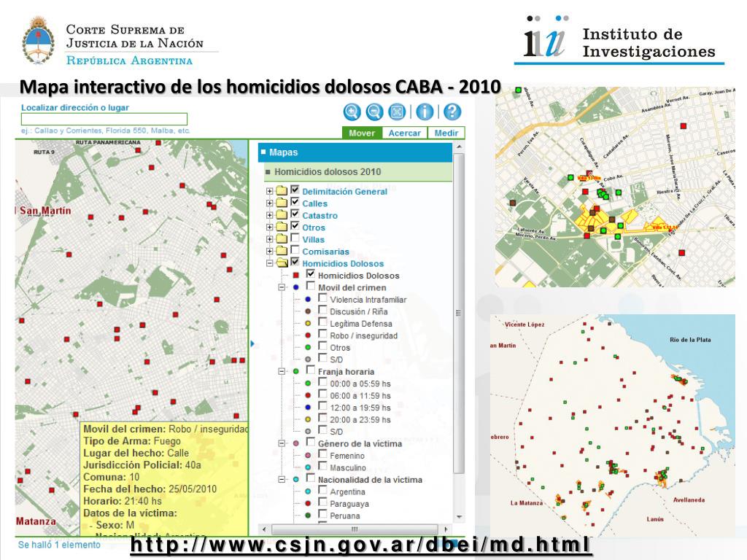747x560 pixels.
Task: Click the address search input field
Action: 104,119
